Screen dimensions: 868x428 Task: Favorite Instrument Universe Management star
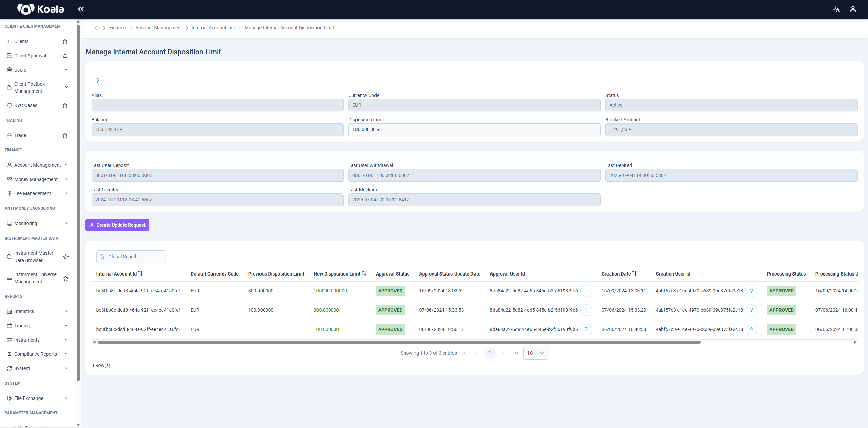pos(66,278)
